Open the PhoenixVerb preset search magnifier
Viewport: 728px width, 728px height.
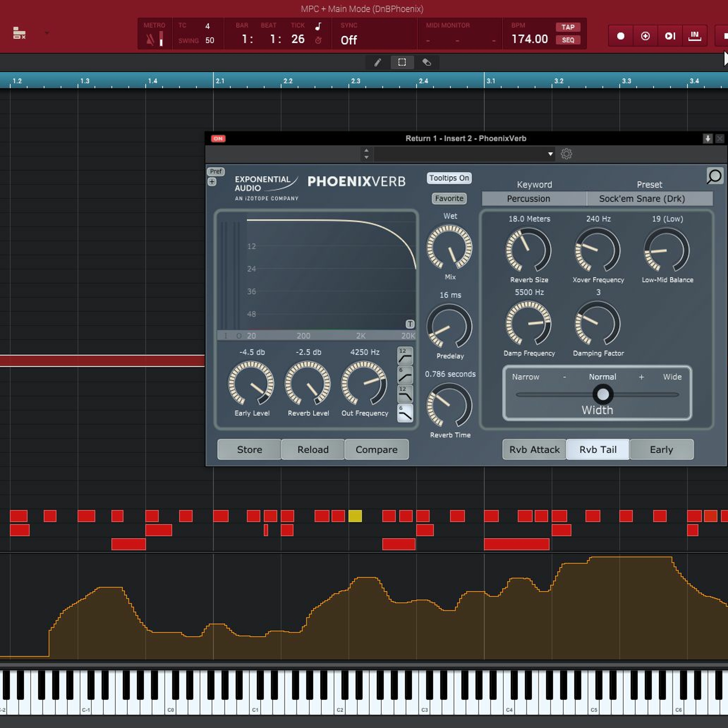point(714,176)
